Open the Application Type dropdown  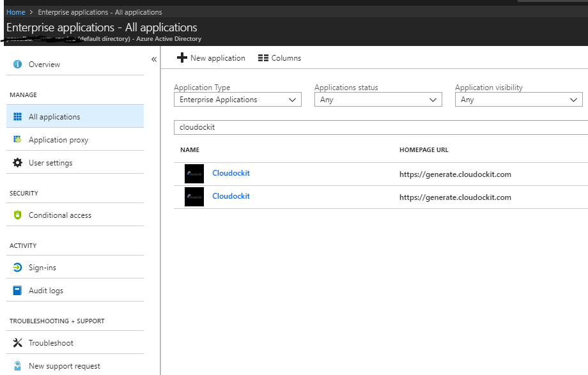pos(237,100)
